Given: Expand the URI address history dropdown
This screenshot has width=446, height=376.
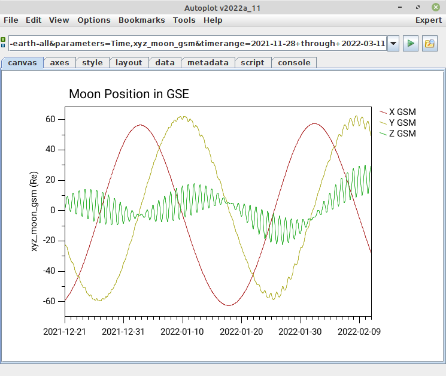Looking at the screenshot, I should (x=393, y=44).
